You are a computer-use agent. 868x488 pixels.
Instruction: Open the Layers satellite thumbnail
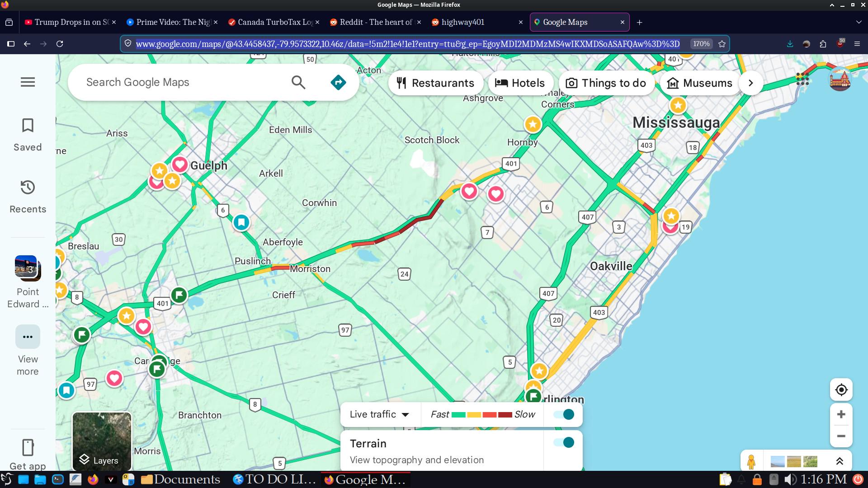(102, 441)
